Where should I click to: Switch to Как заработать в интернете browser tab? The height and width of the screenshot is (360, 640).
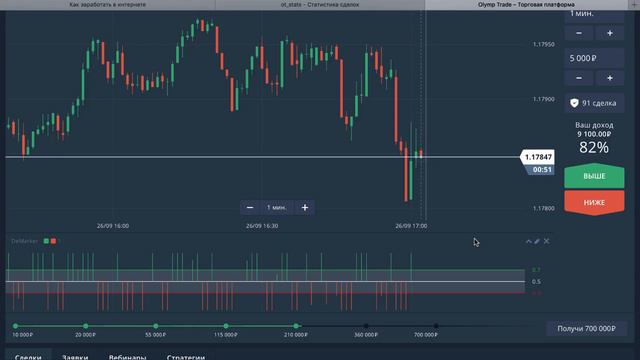coord(108,5)
